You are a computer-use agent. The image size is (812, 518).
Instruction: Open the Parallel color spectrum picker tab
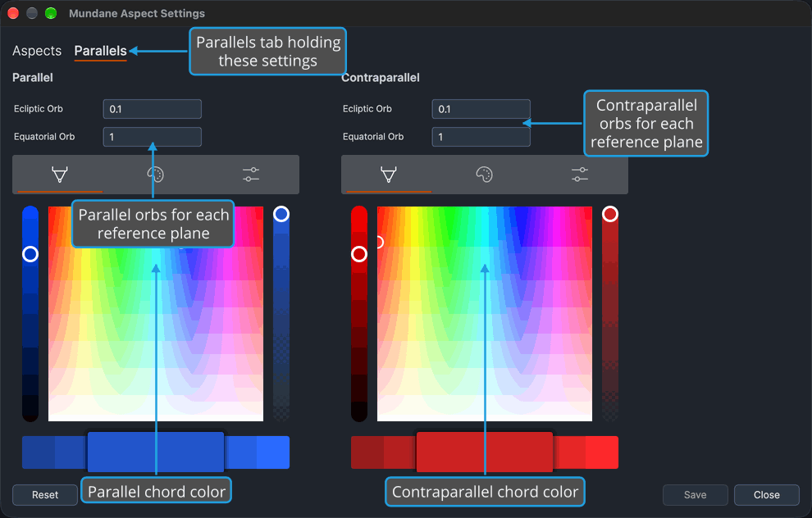coord(60,175)
